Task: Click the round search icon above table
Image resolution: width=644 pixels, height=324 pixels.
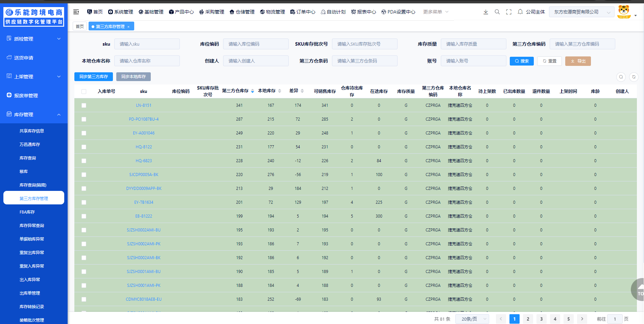Action: [621, 77]
